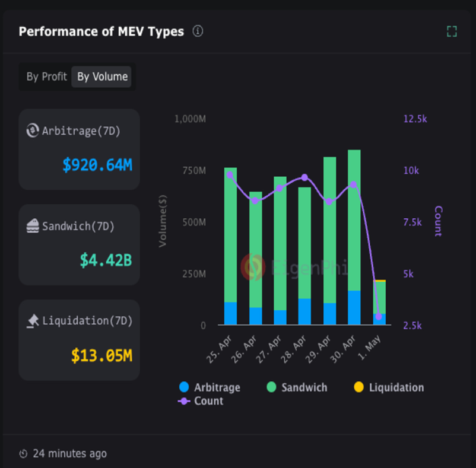Click the clock icon near the update time
476x468 pixels.
pos(23,454)
